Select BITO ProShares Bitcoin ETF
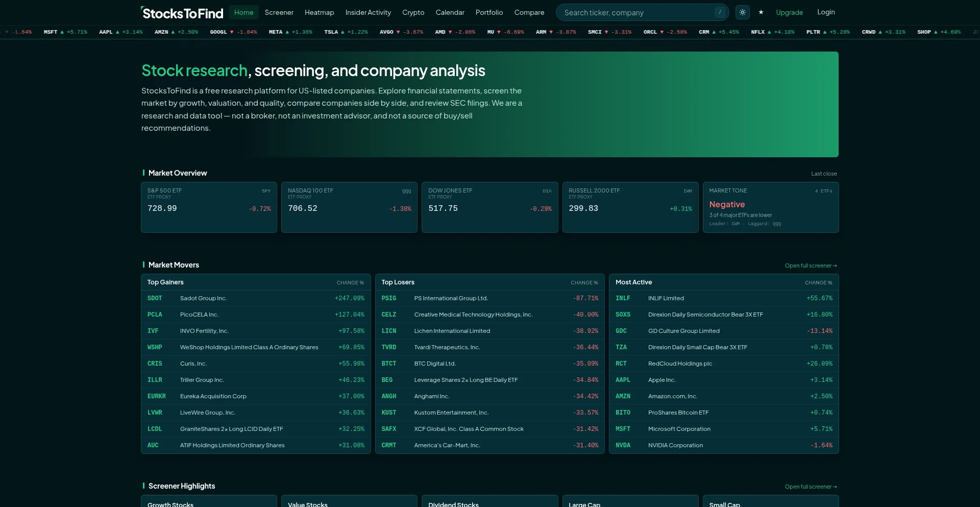The image size is (980, 507). click(x=724, y=413)
